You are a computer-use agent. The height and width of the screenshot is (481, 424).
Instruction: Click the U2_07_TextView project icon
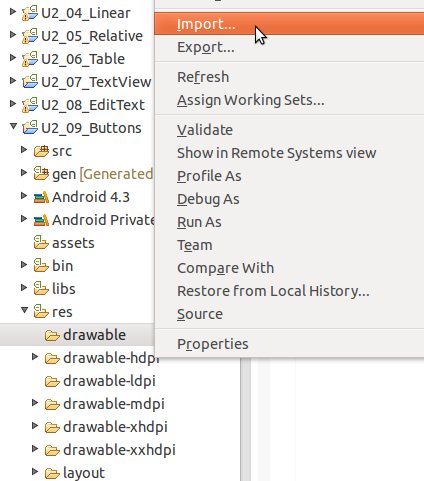point(30,82)
